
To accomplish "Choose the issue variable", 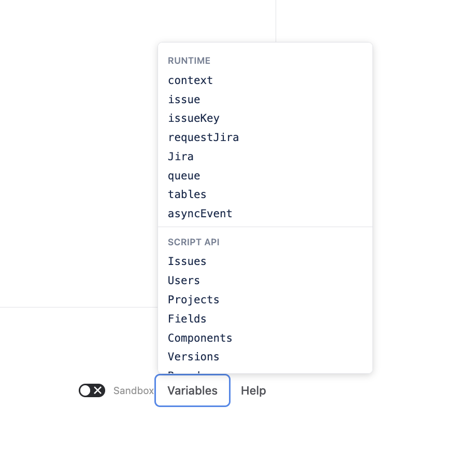I will (184, 100).
